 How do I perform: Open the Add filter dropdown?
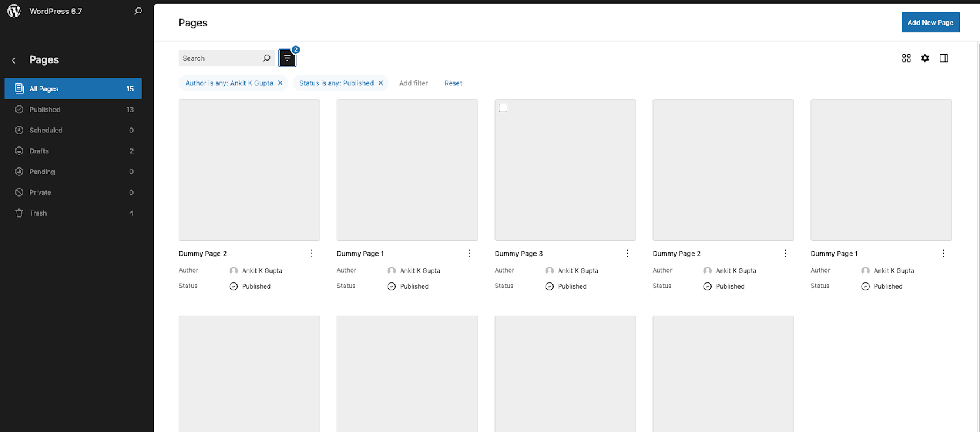[413, 83]
